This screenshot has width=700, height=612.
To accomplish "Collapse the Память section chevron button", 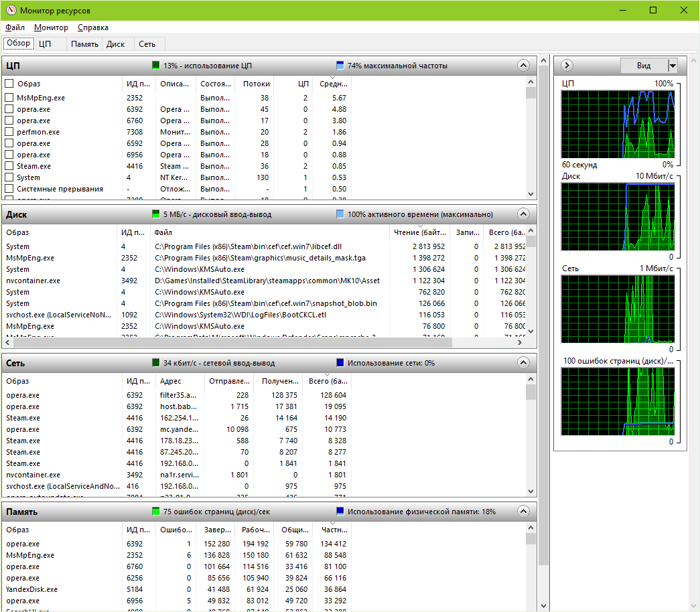I will pos(523,512).
